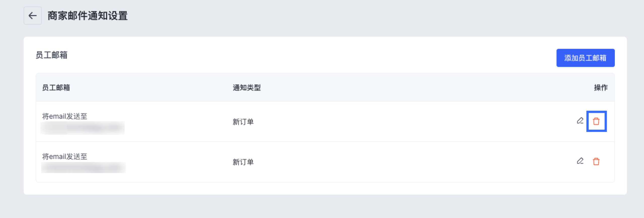Viewport: 644px width, 218px height.
Task: Delete the first employee email entry
Action: pyautogui.click(x=596, y=121)
